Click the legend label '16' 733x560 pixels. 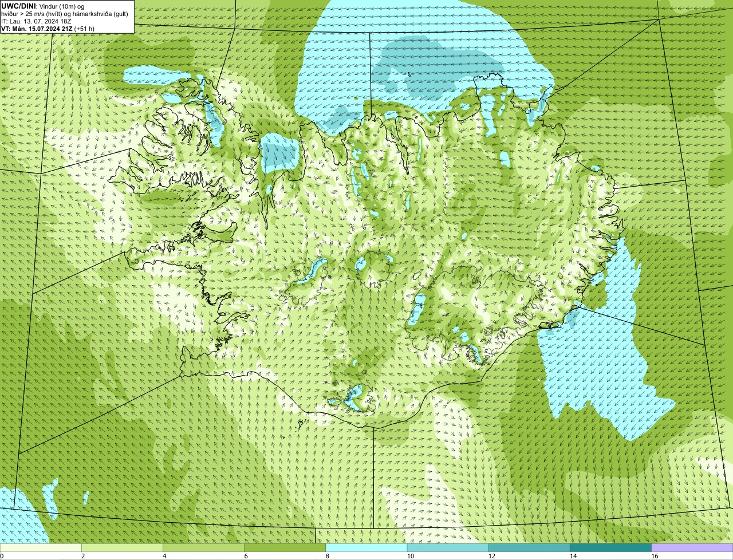(x=655, y=556)
